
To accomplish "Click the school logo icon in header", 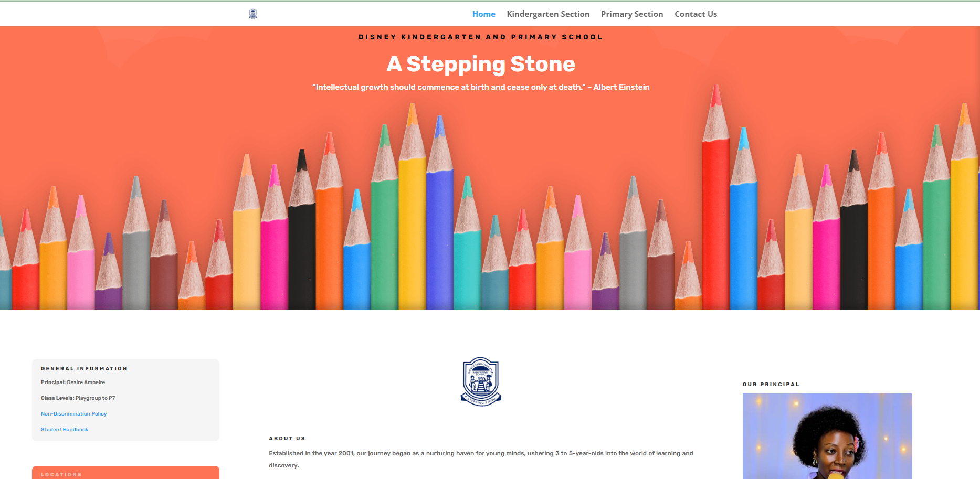I will pyautogui.click(x=253, y=14).
